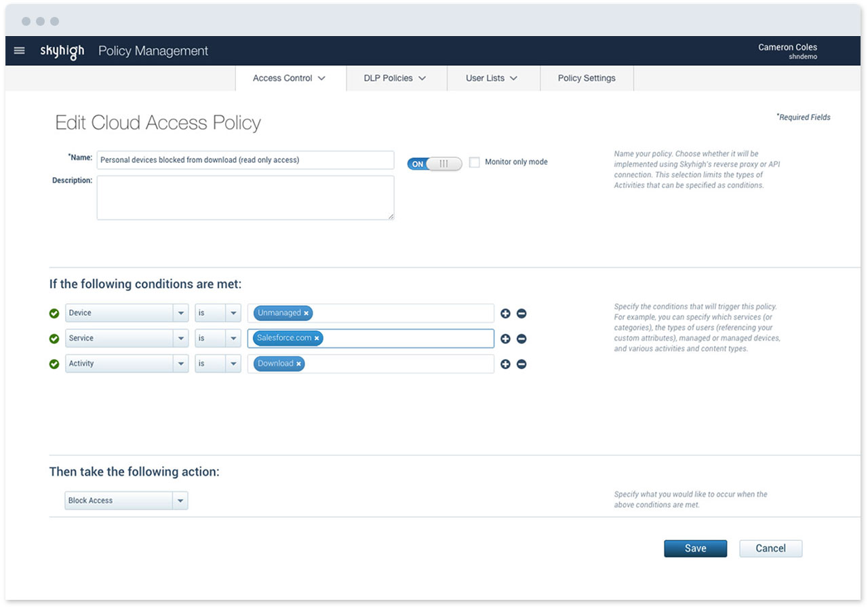Switch to the Policy Settings tab
This screenshot has width=868, height=608.
point(587,78)
